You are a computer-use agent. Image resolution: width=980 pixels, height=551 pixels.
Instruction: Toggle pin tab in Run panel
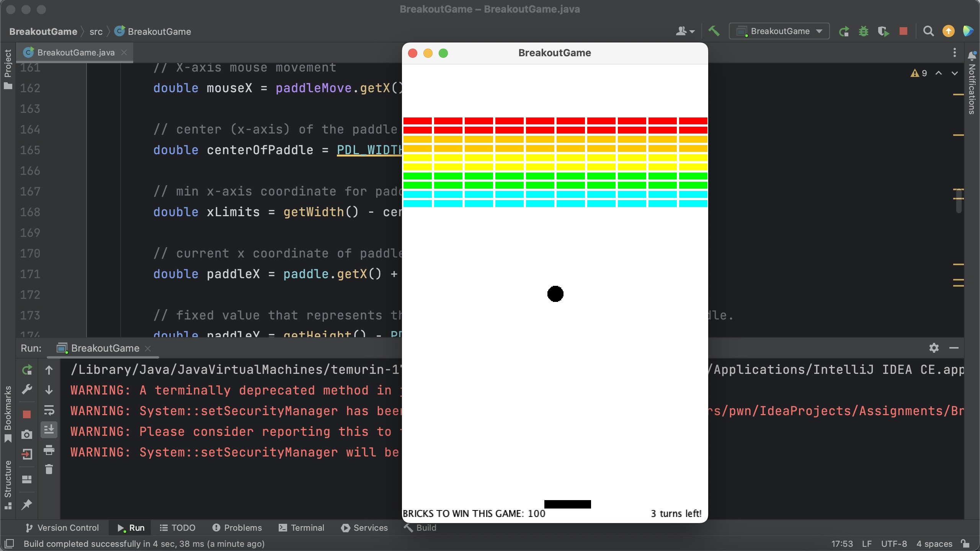(x=27, y=504)
